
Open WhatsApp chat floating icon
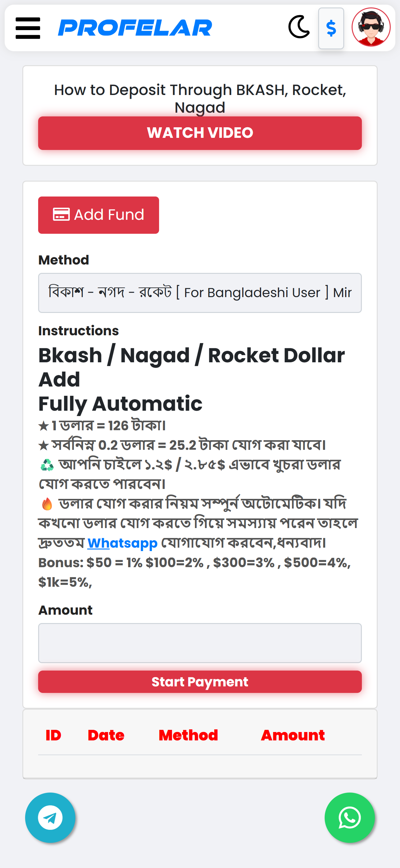pos(349,817)
